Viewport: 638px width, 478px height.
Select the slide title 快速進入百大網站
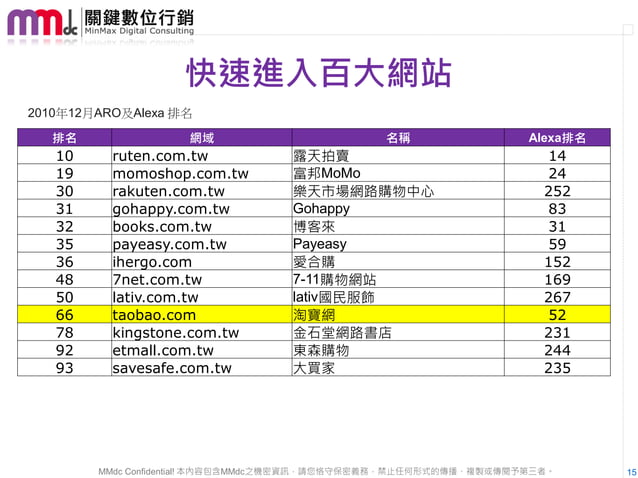click(x=319, y=73)
